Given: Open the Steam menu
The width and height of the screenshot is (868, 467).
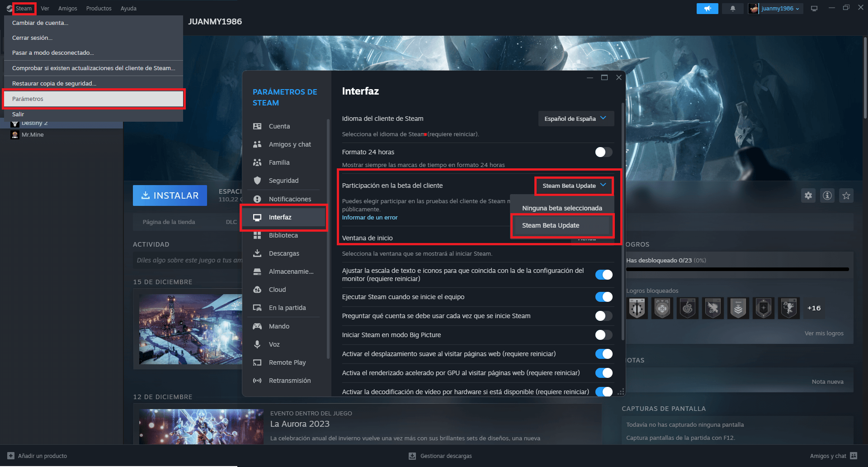Looking at the screenshot, I should tap(24, 8).
